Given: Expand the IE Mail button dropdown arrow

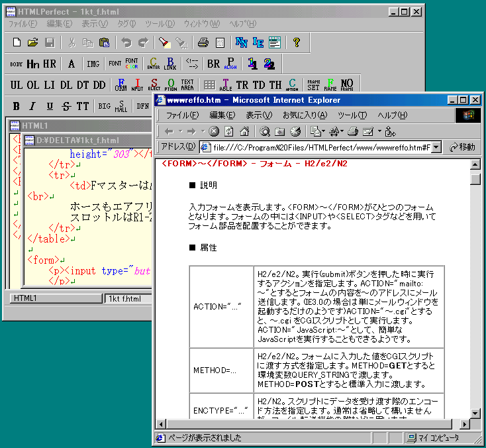Looking at the screenshot, I should click(x=324, y=131).
